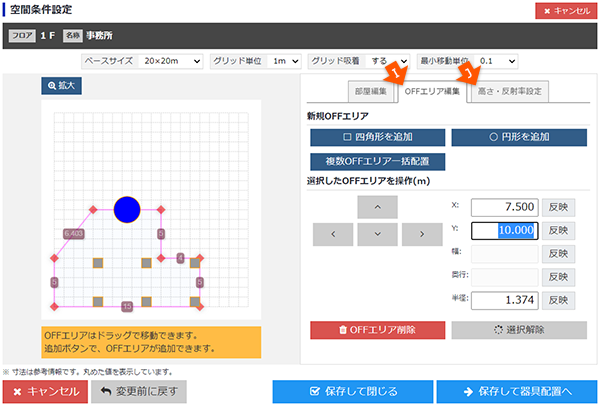
Task: Click the X value field 7.500
Action: 505,207
